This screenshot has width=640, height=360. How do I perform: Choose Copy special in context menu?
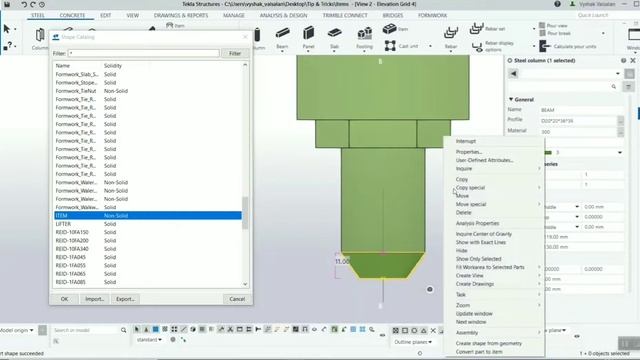tap(470, 188)
